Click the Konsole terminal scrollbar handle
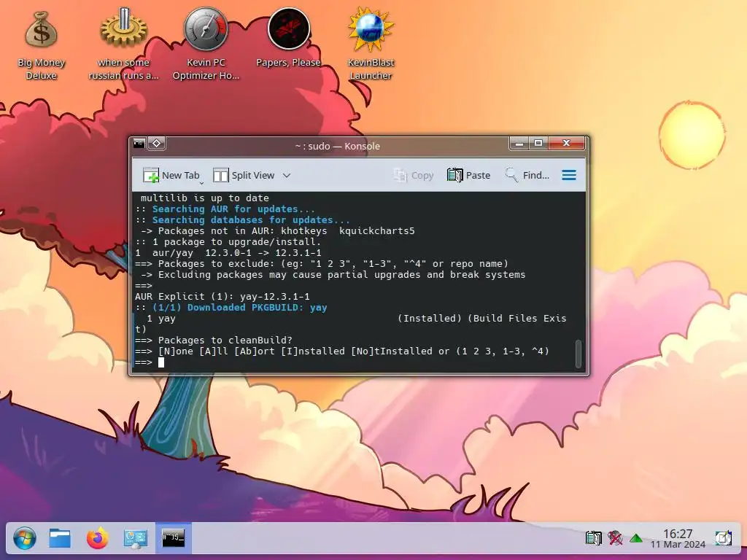 (578, 354)
